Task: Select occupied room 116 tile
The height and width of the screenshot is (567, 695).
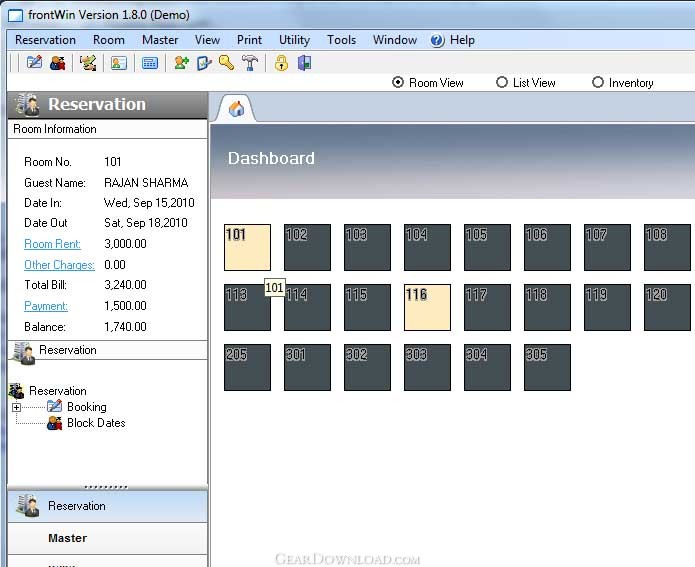Action: click(427, 307)
